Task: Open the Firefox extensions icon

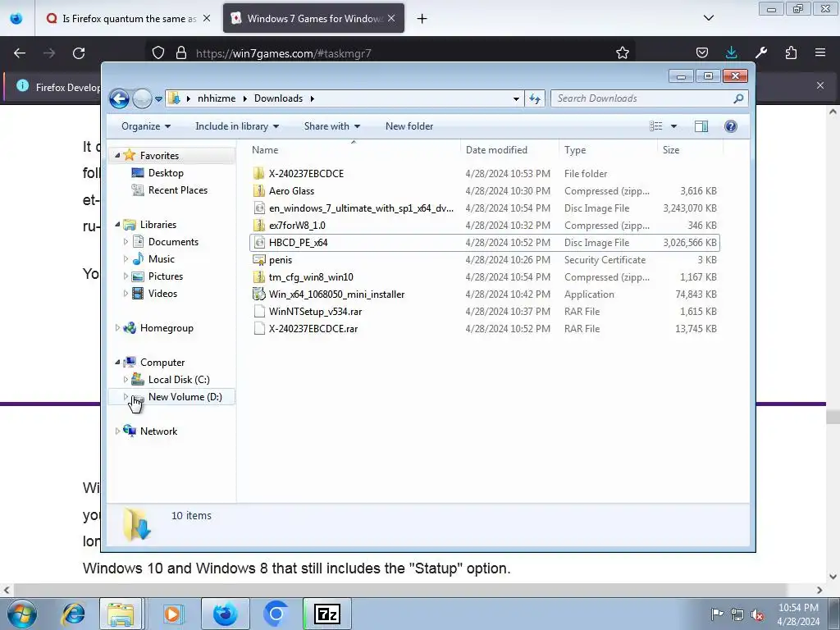Action: tap(791, 52)
